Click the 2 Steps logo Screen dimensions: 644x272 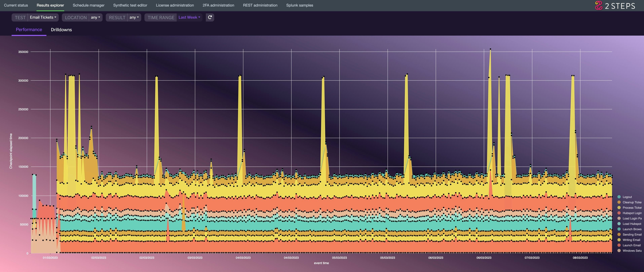point(615,6)
